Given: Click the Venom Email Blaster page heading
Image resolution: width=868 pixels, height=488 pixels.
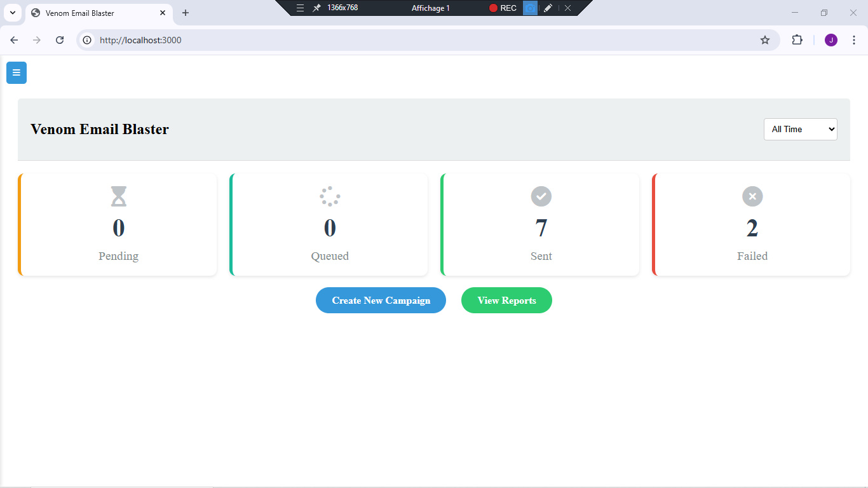Looking at the screenshot, I should point(100,129).
